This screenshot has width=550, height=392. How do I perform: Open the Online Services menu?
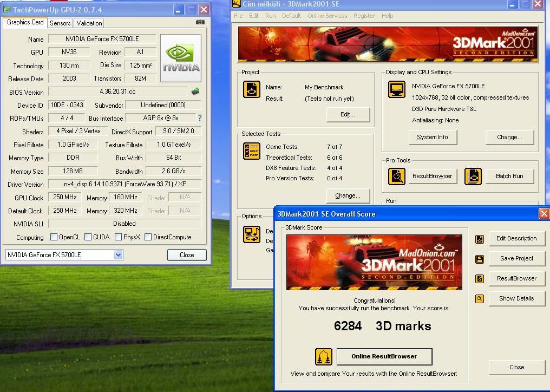[x=328, y=16]
